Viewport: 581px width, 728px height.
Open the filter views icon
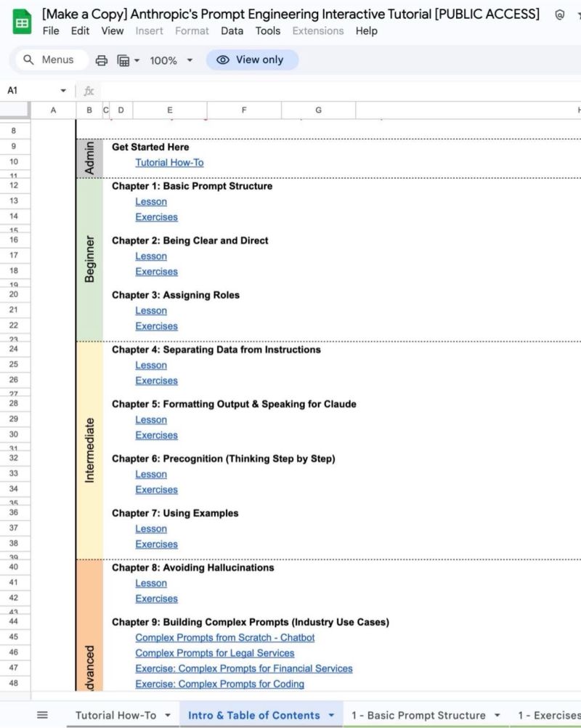point(124,60)
